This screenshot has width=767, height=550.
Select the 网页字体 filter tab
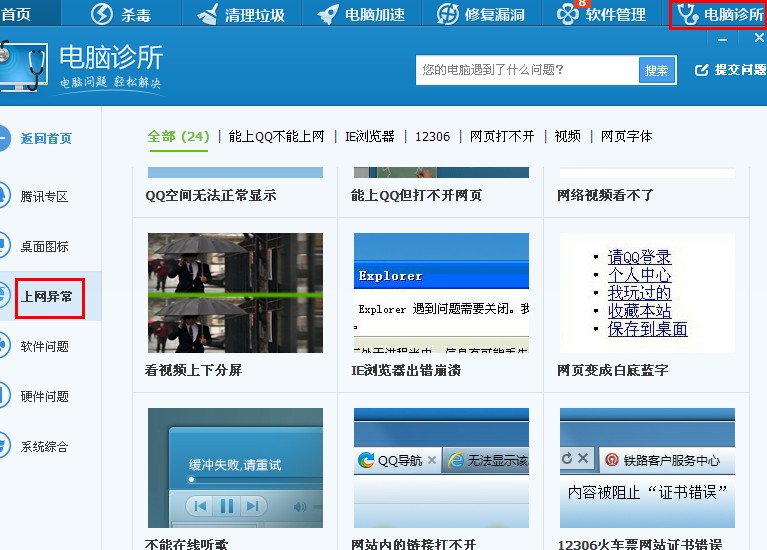(627, 136)
